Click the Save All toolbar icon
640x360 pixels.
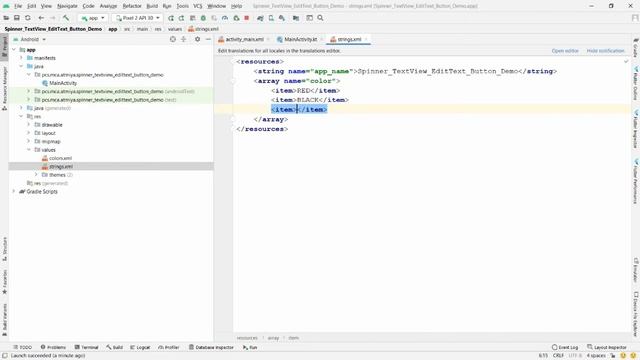(x=17, y=18)
